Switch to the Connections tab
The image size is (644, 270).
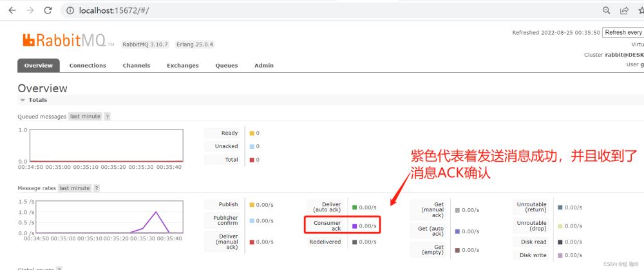click(x=88, y=66)
